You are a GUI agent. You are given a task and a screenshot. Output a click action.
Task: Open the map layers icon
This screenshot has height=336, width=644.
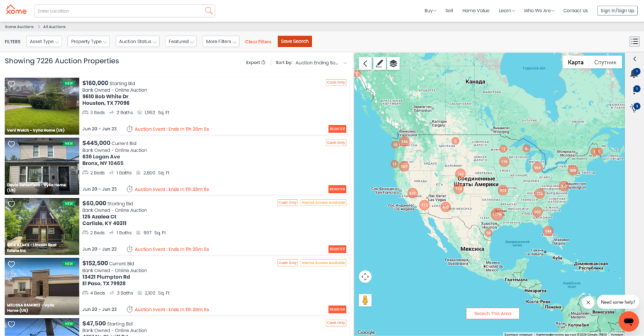393,63
